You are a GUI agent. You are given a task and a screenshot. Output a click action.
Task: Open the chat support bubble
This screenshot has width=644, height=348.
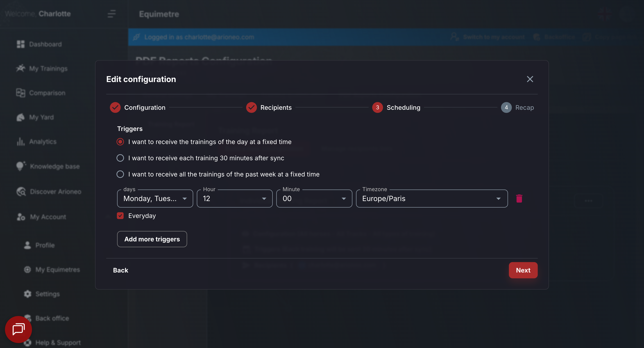[18, 329]
